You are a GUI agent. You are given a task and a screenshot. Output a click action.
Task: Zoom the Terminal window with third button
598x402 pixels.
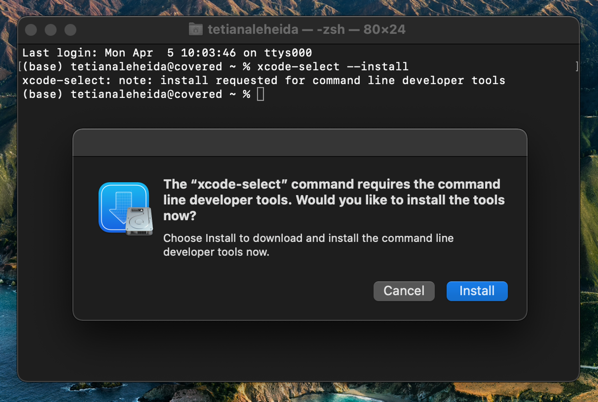(x=70, y=30)
